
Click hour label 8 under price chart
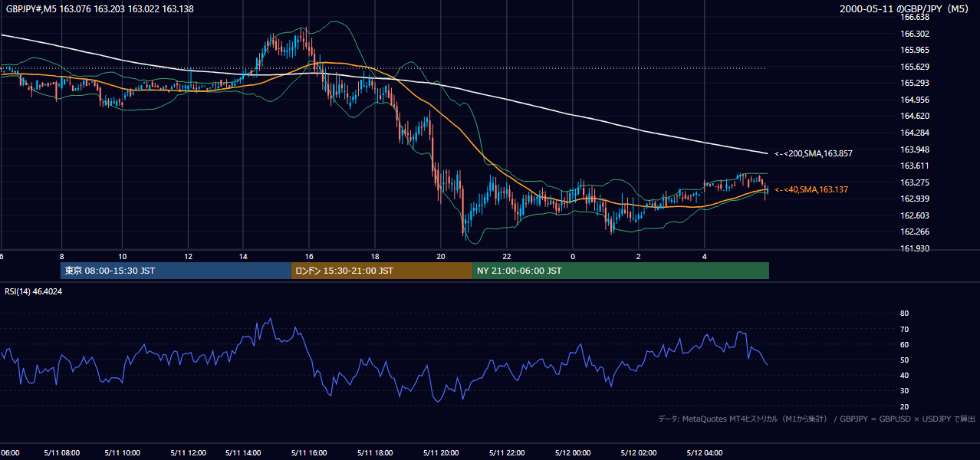pos(61,255)
